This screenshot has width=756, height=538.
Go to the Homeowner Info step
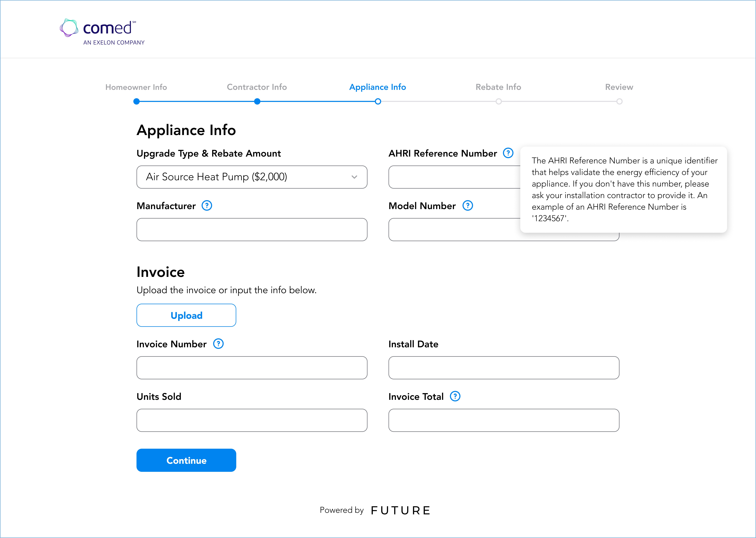(x=136, y=87)
